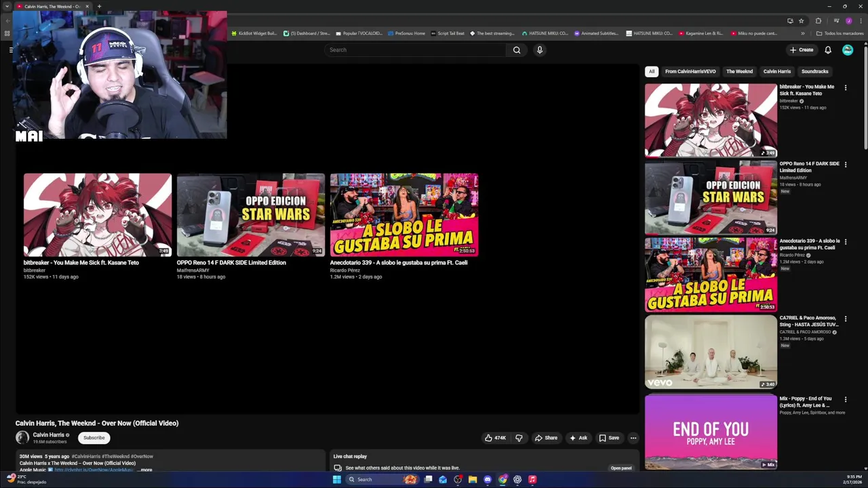Click the Ask AI button below video

(x=578, y=438)
